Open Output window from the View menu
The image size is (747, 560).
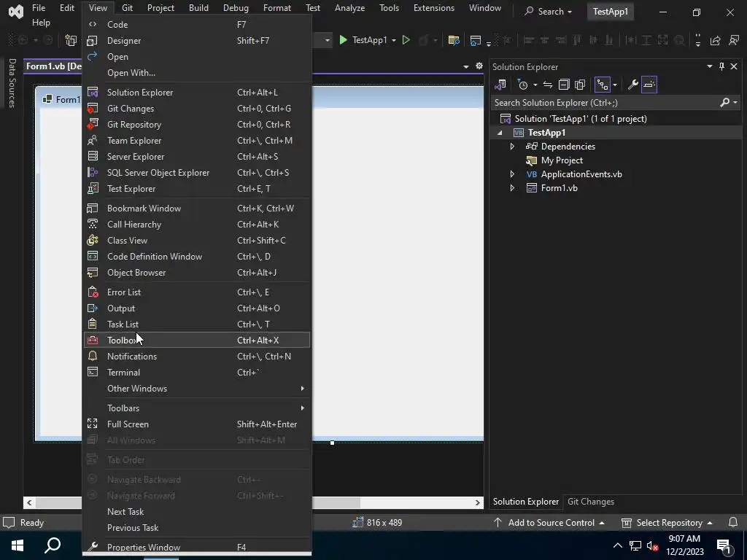197,308
